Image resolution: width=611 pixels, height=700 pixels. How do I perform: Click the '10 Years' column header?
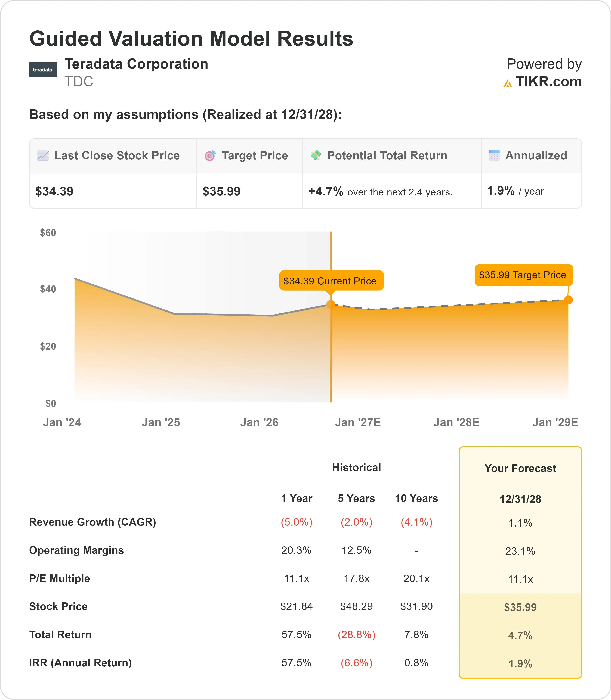416,498
